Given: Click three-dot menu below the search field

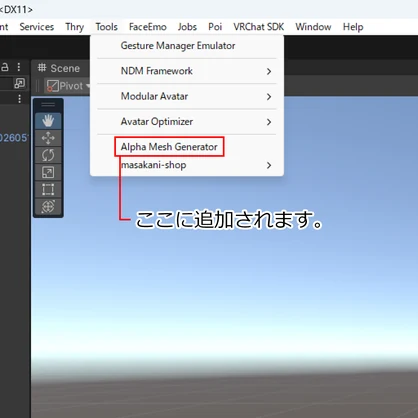Looking at the screenshot, I should tap(19, 99).
